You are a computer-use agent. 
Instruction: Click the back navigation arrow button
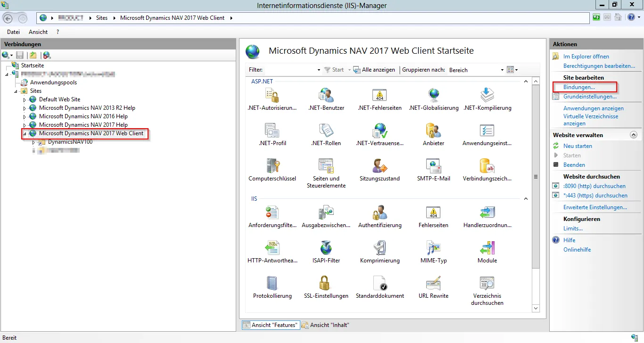pyautogui.click(x=8, y=18)
